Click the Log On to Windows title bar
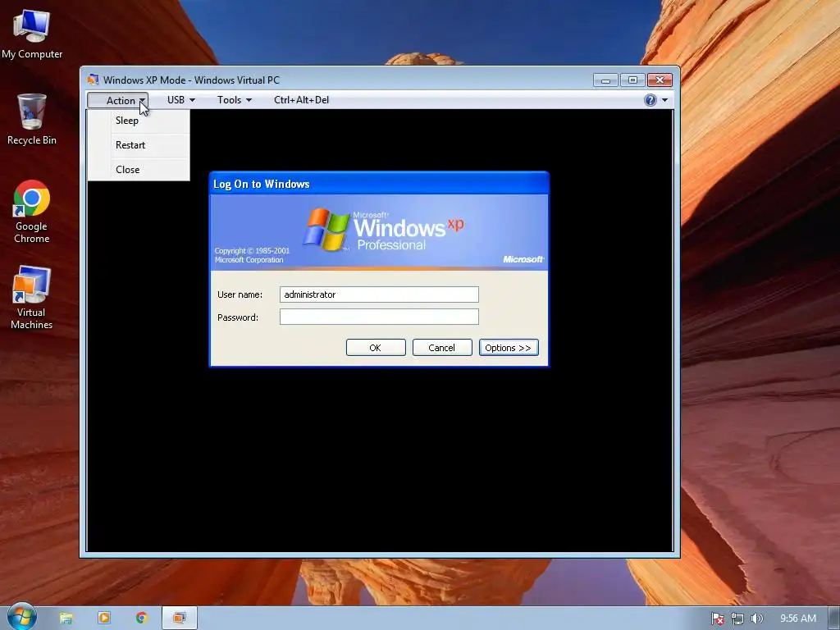This screenshot has height=630, width=840. click(x=379, y=184)
